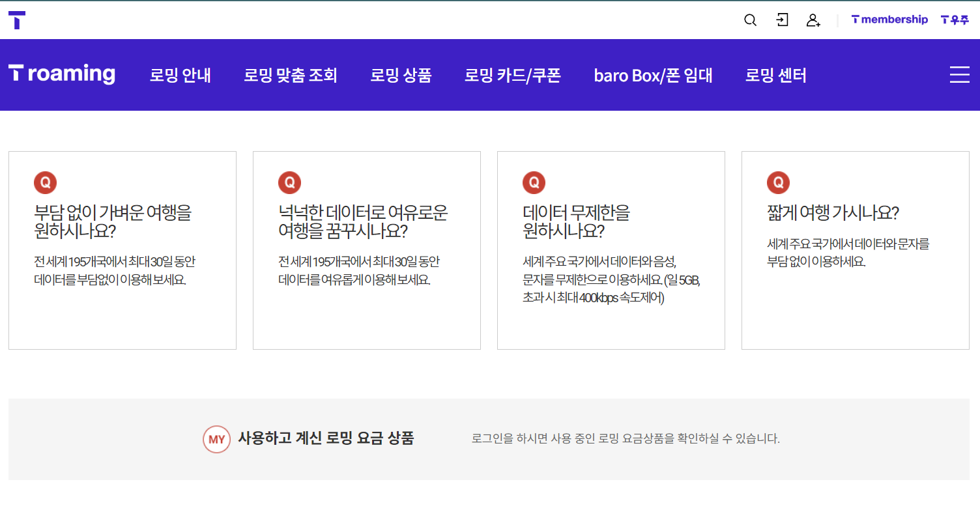Viewport: 980px width, 523px height.
Task: Click the Q icon on the '짧게 여행 가시나요' card
Action: point(778,182)
